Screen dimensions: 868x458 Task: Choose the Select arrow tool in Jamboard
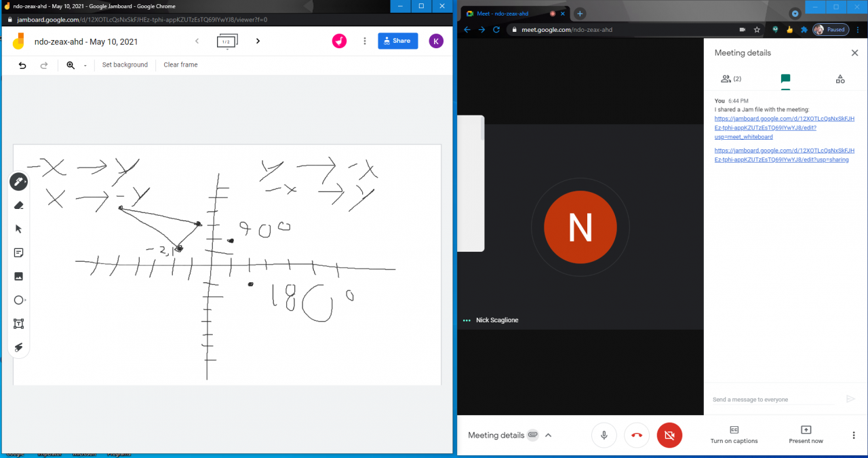[18, 229]
